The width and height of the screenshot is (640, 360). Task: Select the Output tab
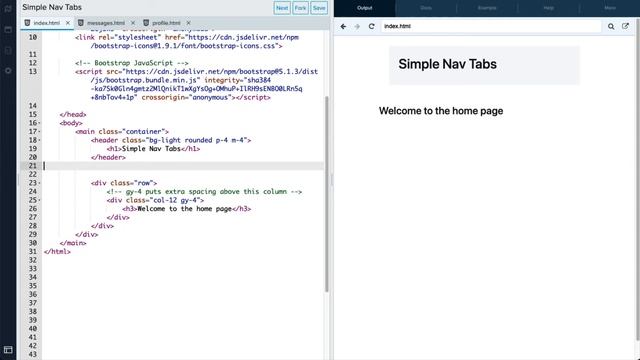coord(364,8)
